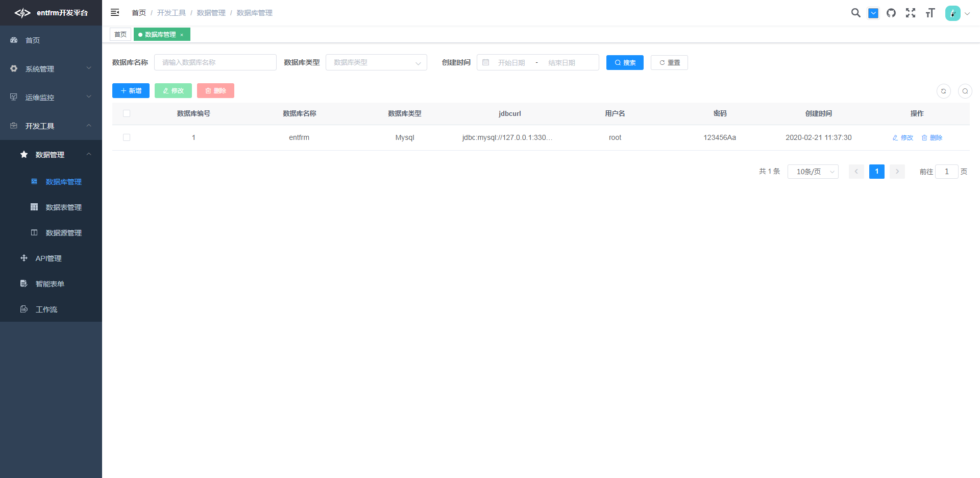Click the GitHub icon in the header
This screenshot has width=980, height=478.
(892, 13)
